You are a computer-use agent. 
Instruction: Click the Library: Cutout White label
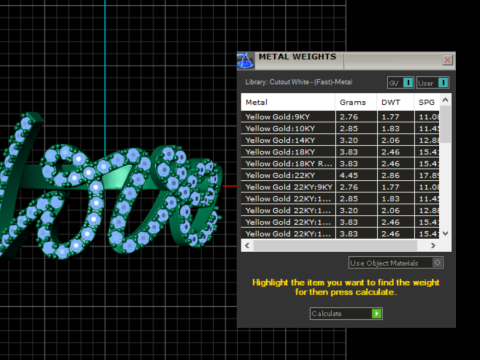[299, 82]
